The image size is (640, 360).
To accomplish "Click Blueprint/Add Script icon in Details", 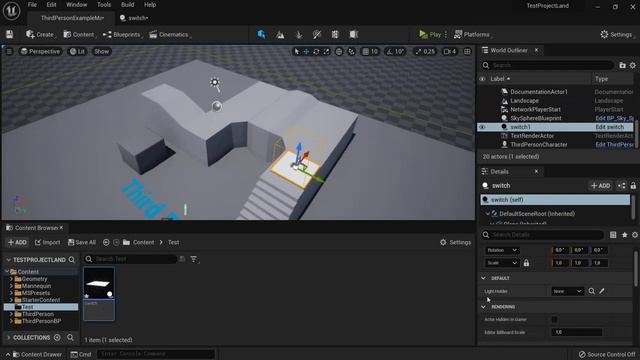I will [621, 186].
